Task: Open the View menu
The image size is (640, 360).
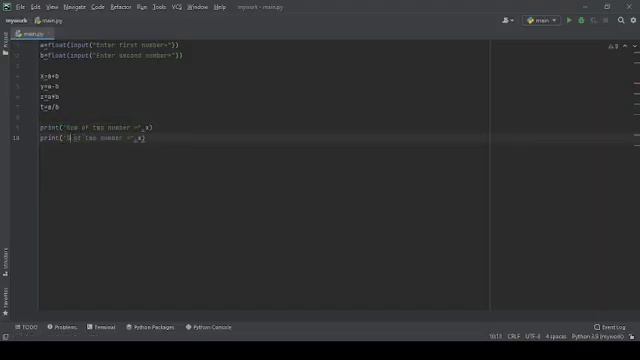Action: (52, 7)
